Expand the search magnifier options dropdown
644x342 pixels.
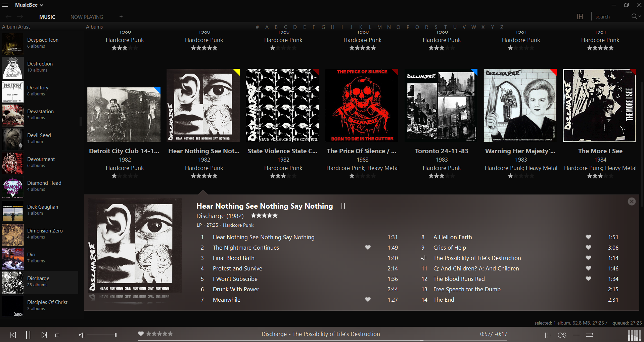(636, 16)
